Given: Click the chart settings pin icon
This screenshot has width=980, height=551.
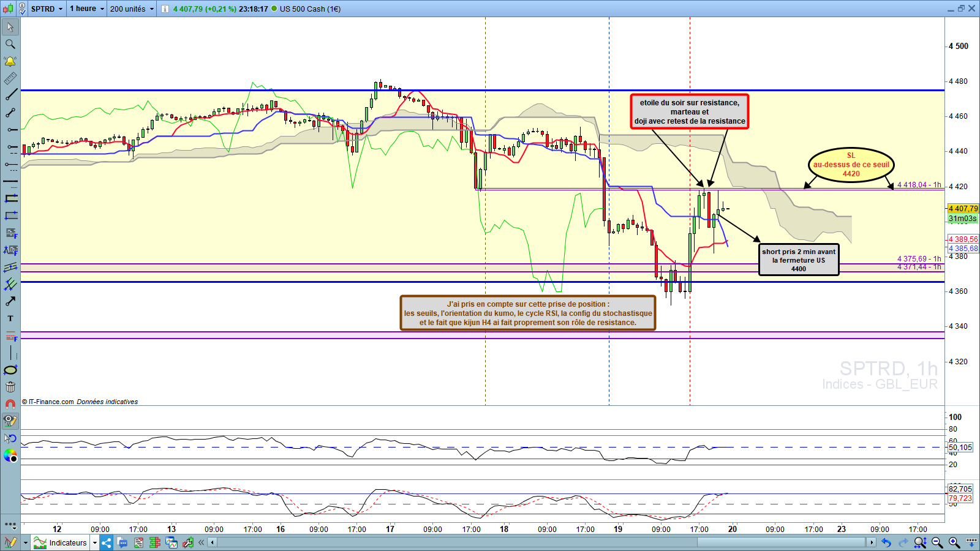Looking at the screenshot, I should tap(23, 9).
